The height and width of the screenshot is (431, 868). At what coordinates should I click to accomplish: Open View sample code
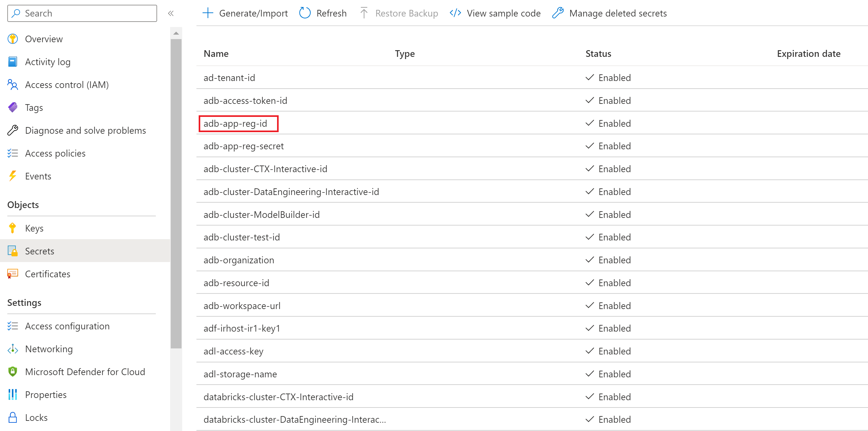(495, 13)
